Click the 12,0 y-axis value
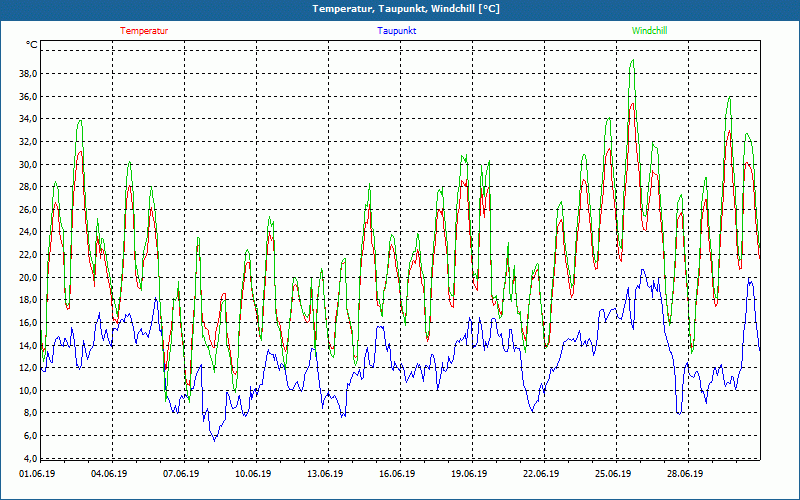 point(28,367)
